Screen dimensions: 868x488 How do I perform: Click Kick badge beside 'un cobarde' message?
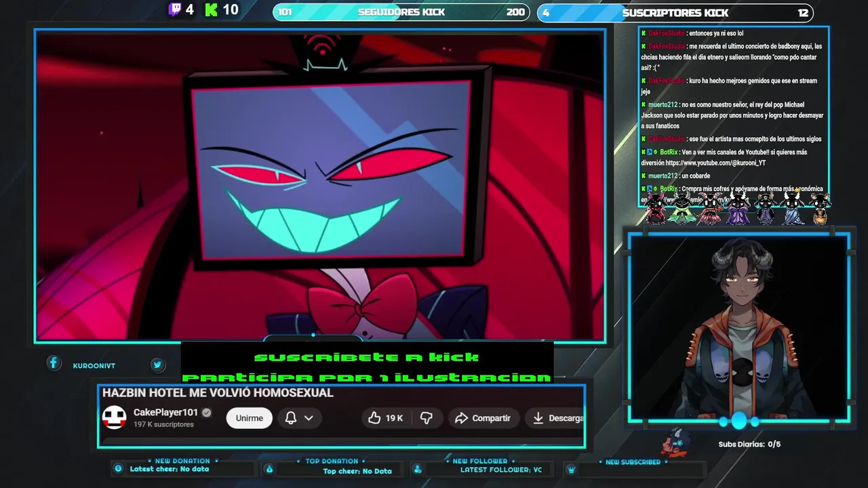[x=644, y=176]
